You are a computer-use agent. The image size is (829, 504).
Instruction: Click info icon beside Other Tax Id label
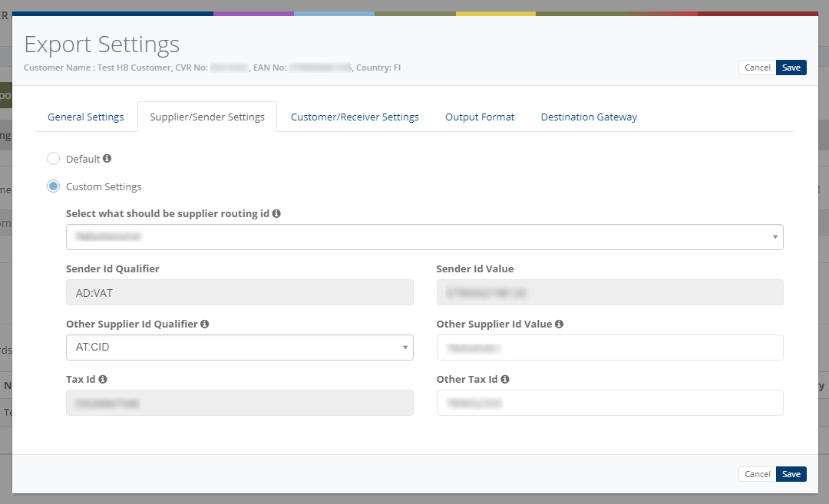pyautogui.click(x=505, y=379)
